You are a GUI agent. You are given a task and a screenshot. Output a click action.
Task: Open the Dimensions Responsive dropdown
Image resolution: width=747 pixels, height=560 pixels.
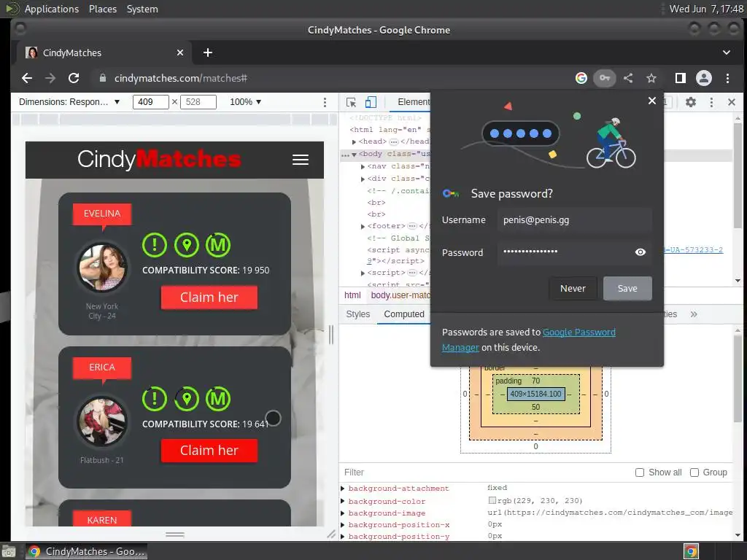[69, 102]
